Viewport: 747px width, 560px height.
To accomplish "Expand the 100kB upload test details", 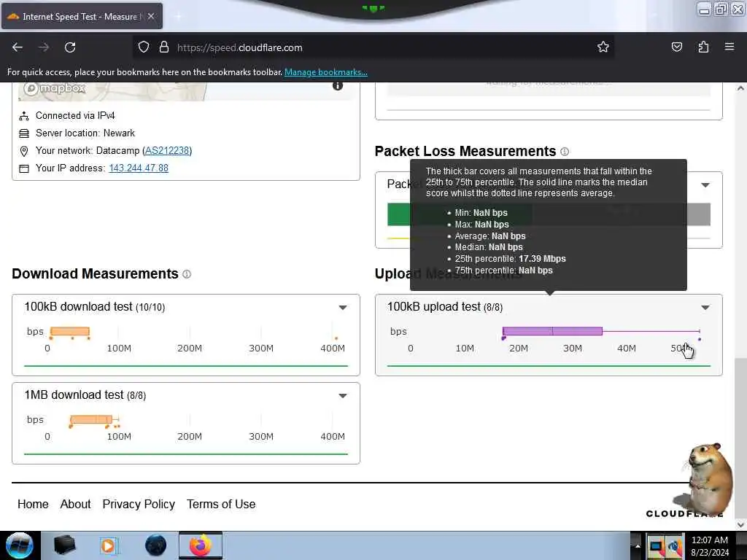I will point(705,308).
